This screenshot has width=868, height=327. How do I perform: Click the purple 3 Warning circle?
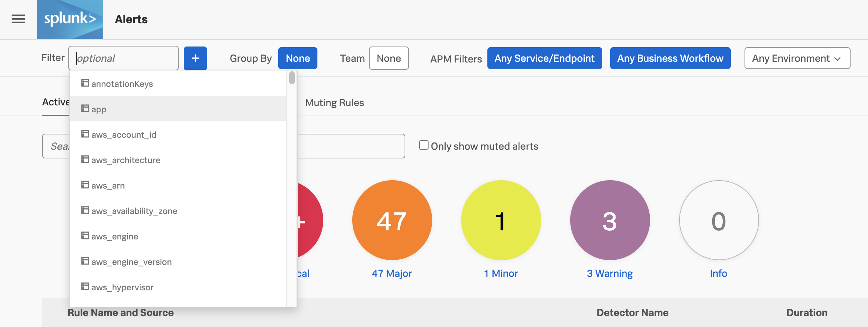click(610, 220)
